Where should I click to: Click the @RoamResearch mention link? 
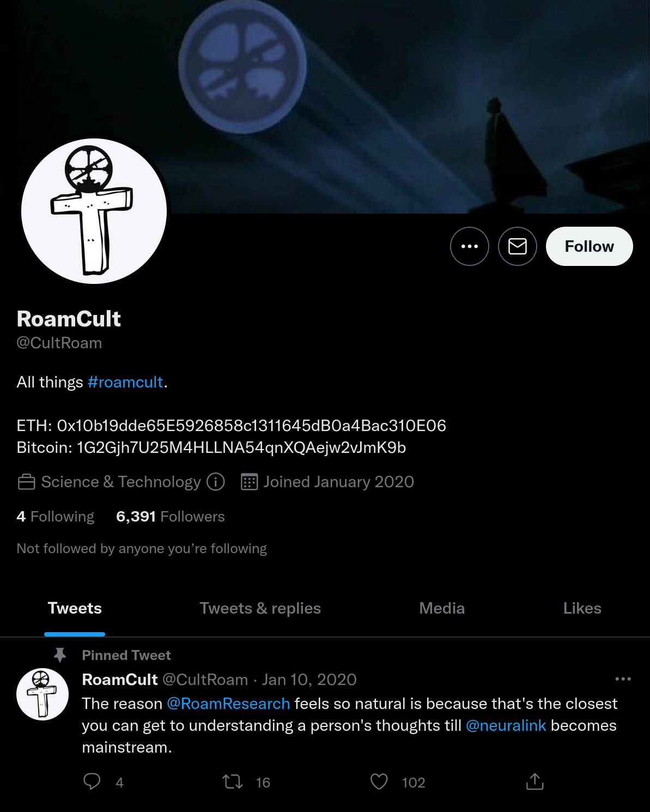228,704
